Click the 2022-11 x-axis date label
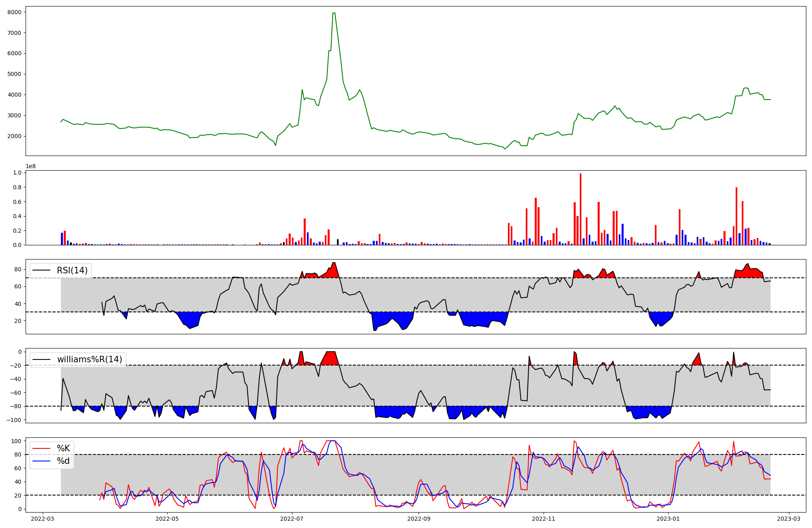812x528 pixels. [543, 519]
